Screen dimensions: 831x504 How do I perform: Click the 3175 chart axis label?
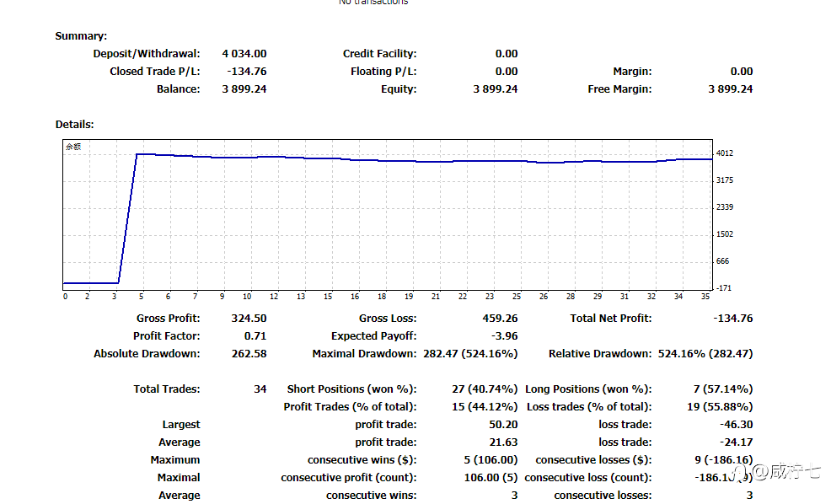pos(725,180)
